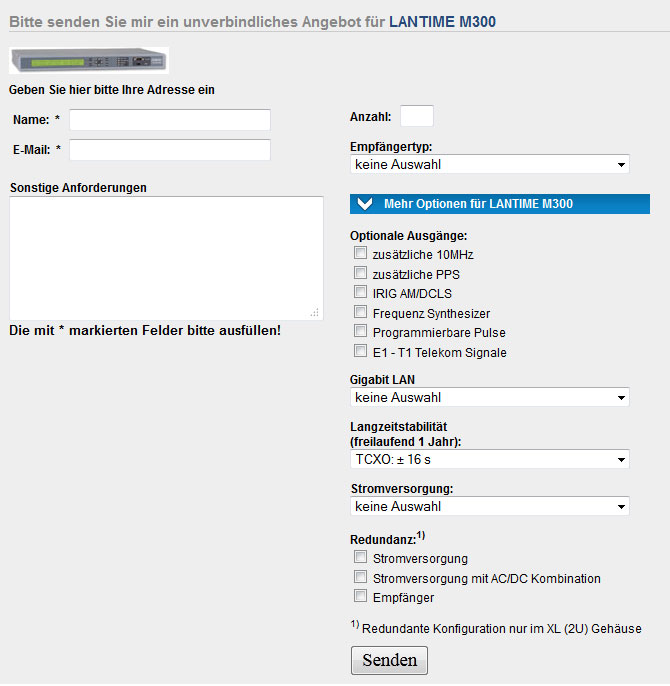The width and height of the screenshot is (670, 686).
Task: Focus the E-Mail text field
Action: [x=170, y=150]
